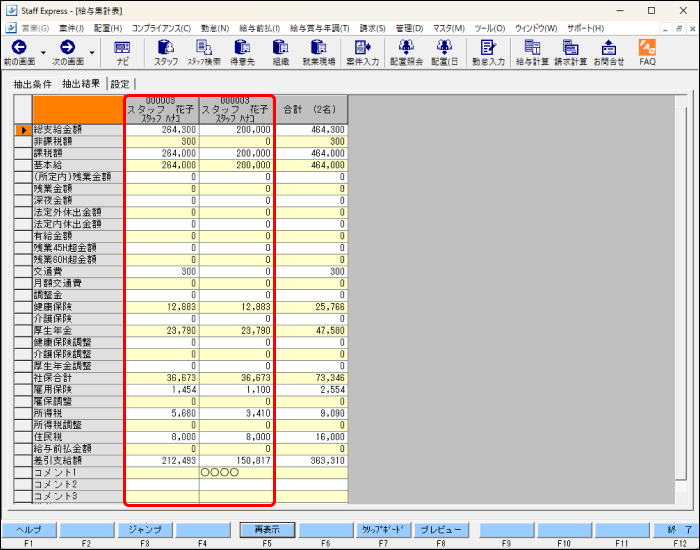Open the 営業(G) menu
The width and height of the screenshot is (700, 550).
35,28
